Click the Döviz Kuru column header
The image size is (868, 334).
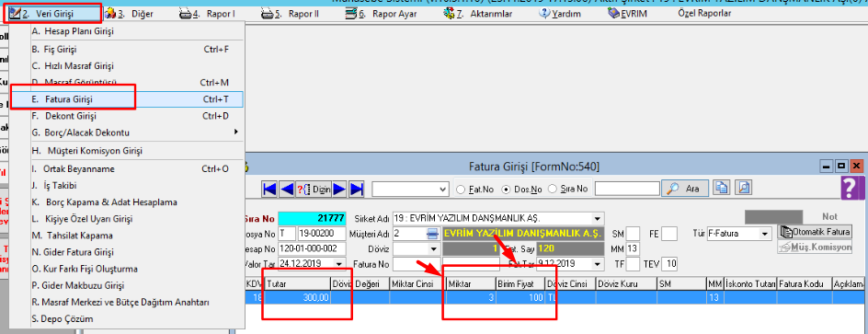[626, 283]
